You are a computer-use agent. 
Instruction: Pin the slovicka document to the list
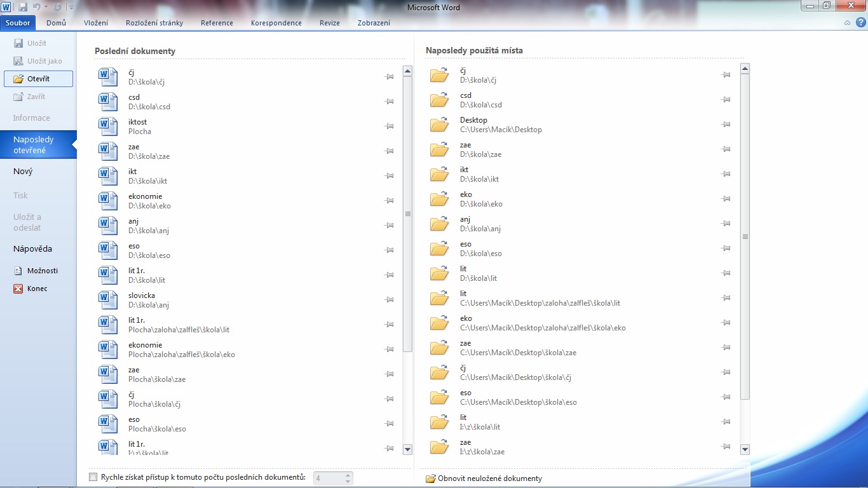click(390, 300)
